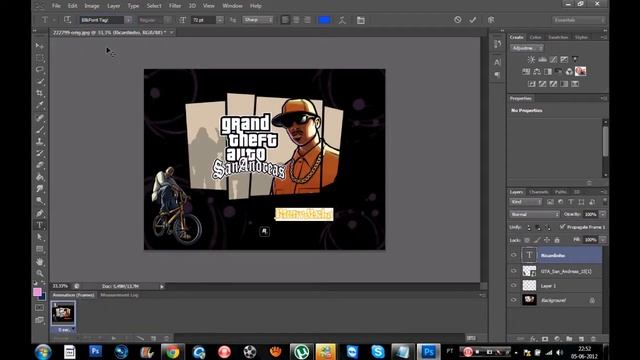The width and height of the screenshot is (640, 360).
Task: Switch to the Measurement Log tab
Action: 120,295
